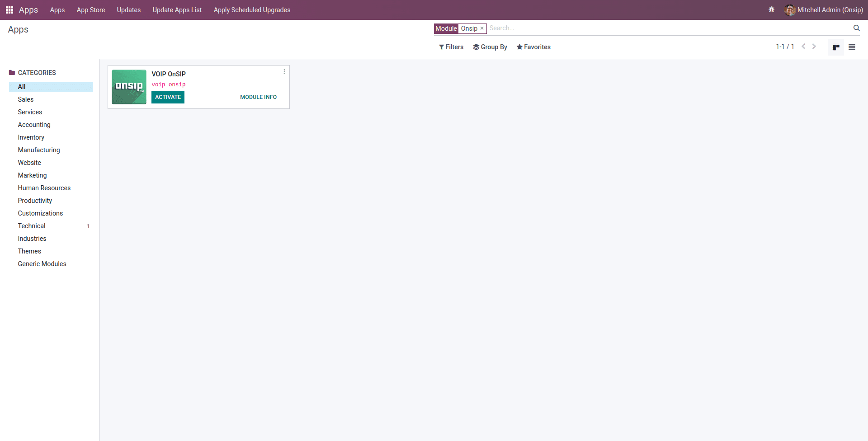This screenshot has height=441, width=868.
Task: Open the Favorites dropdown
Action: coord(533,47)
